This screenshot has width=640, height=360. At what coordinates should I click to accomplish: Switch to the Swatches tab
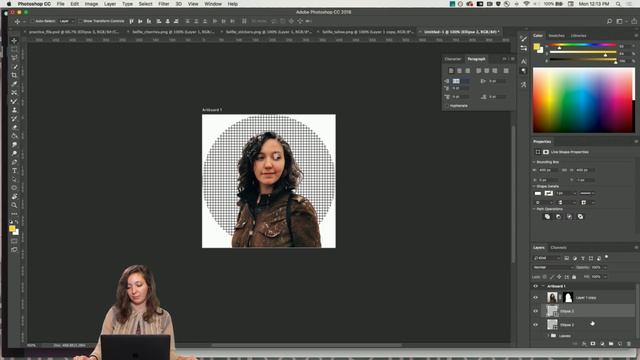tap(556, 36)
